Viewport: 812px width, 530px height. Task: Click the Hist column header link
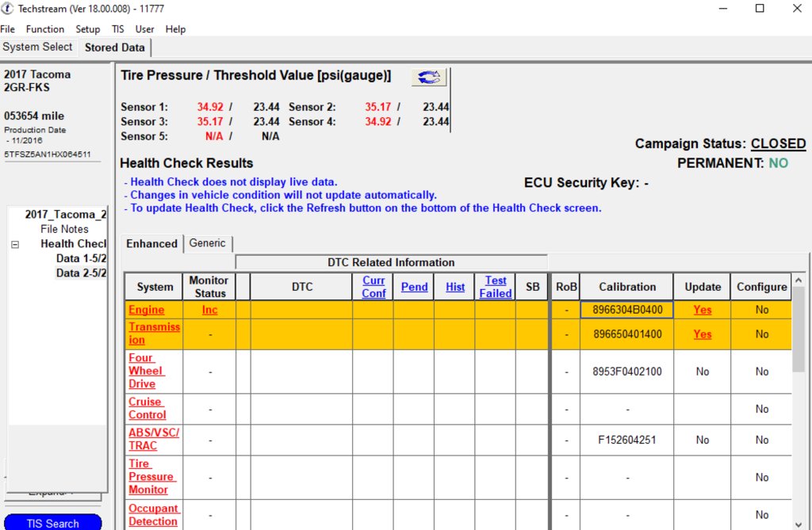(455, 287)
